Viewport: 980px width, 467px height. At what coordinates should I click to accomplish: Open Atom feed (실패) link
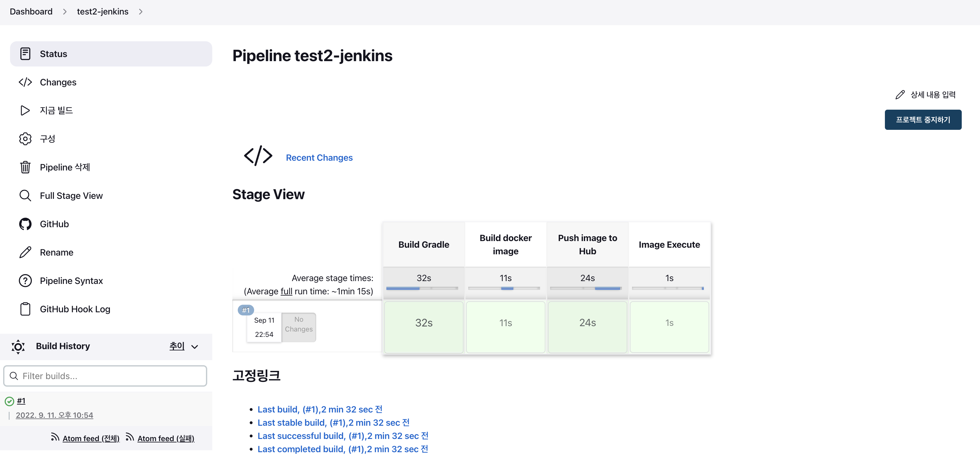pyautogui.click(x=166, y=438)
